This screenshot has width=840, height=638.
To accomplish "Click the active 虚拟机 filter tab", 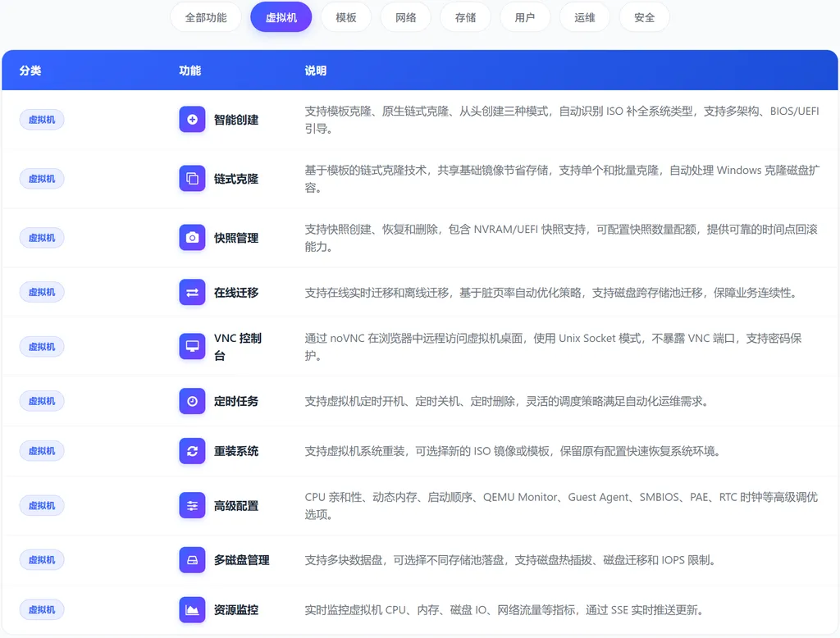I will (281, 17).
